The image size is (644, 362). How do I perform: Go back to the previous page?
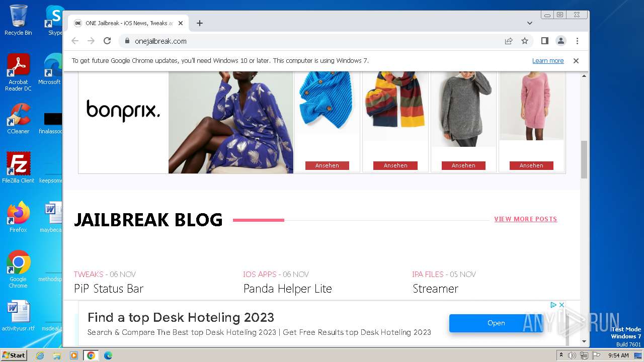[75, 41]
